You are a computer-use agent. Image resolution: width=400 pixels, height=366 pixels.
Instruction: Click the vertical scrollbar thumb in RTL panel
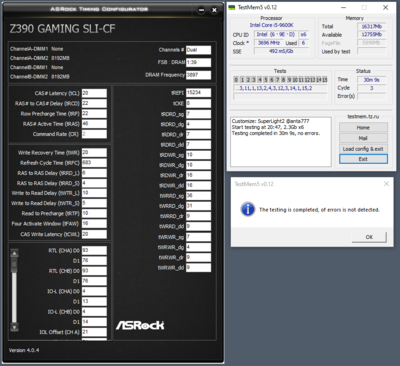(x=14, y=265)
